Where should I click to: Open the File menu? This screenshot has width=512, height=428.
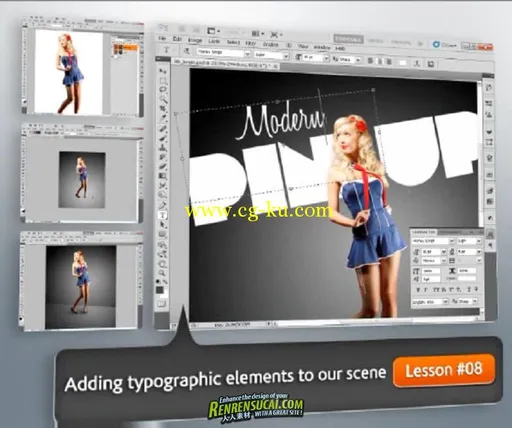(x=162, y=39)
